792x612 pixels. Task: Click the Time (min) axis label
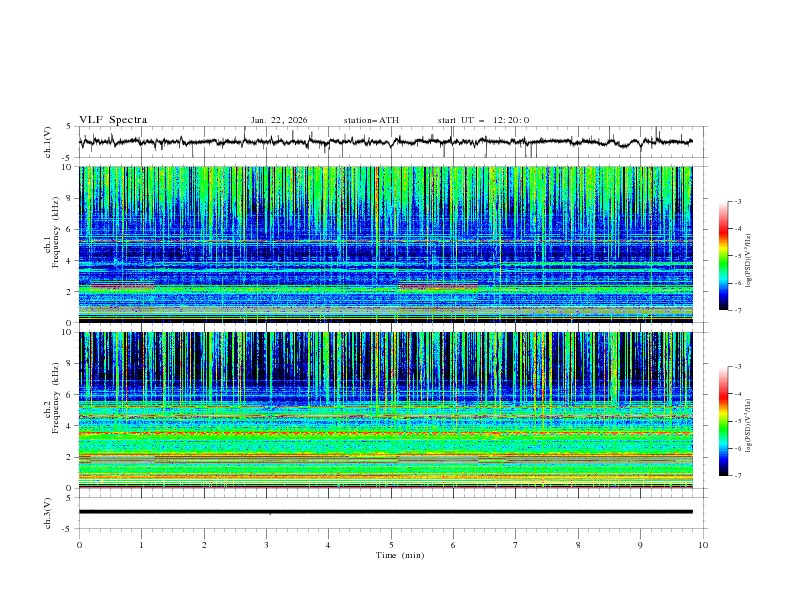(x=401, y=554)
